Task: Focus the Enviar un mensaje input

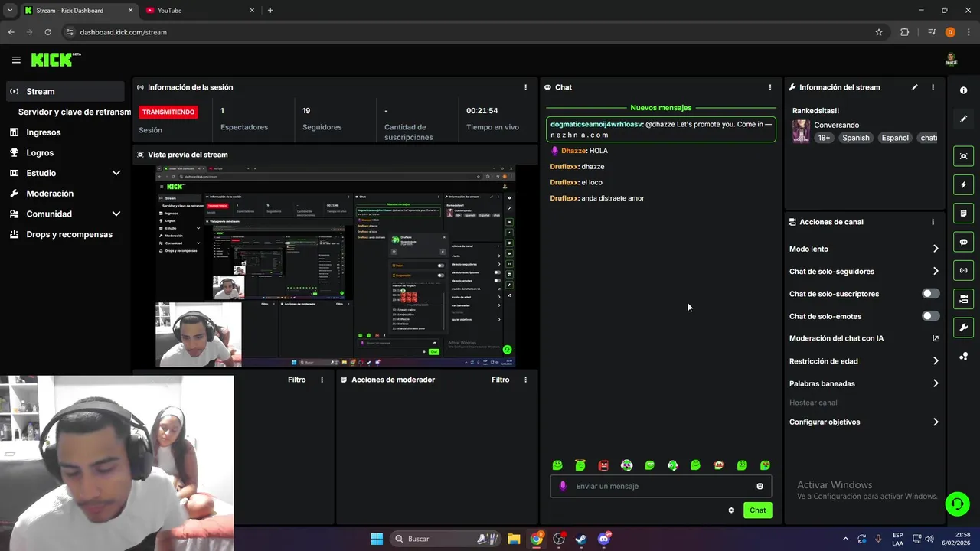Action: click(x=661, y=486)
